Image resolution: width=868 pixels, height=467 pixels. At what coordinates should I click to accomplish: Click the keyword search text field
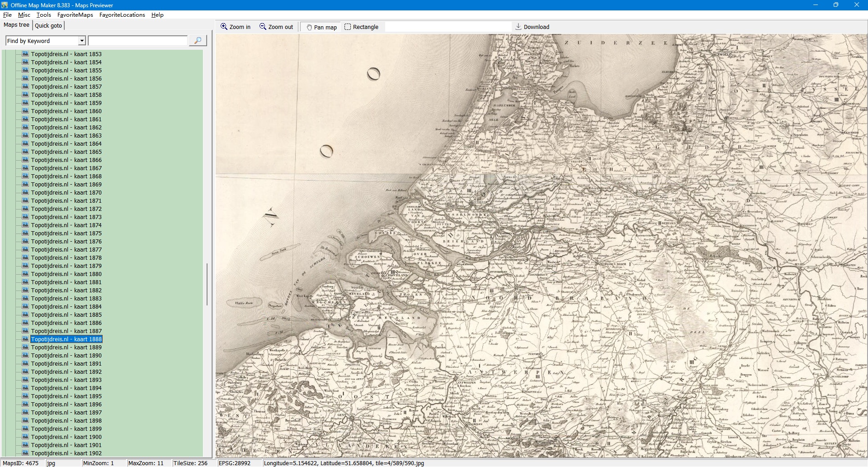pos(138,41)
